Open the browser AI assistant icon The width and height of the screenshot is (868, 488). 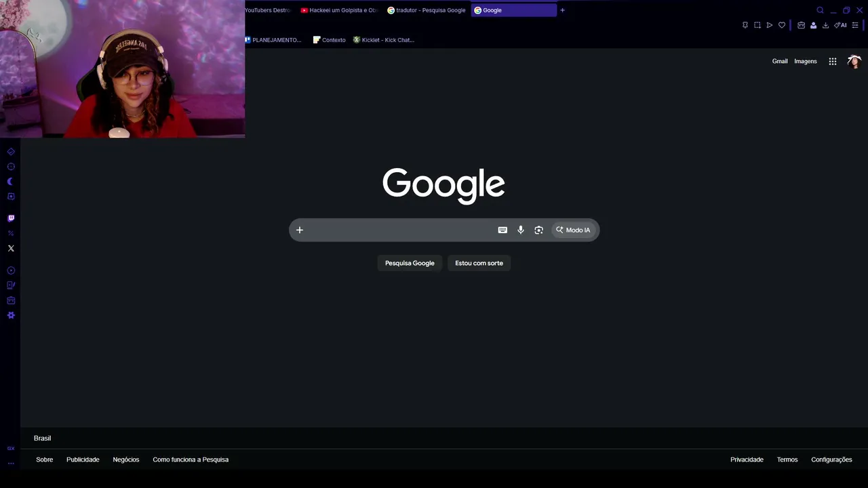click(x=840, y=25)
